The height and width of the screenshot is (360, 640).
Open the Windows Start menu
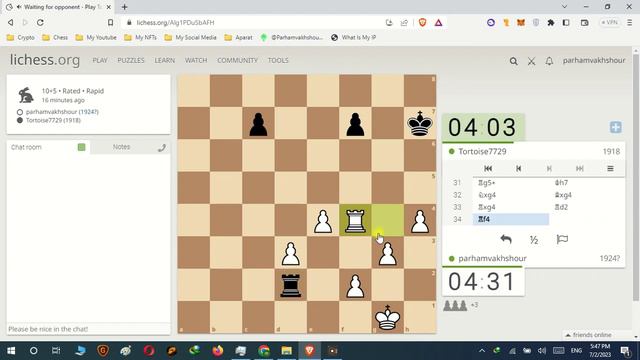11,351
